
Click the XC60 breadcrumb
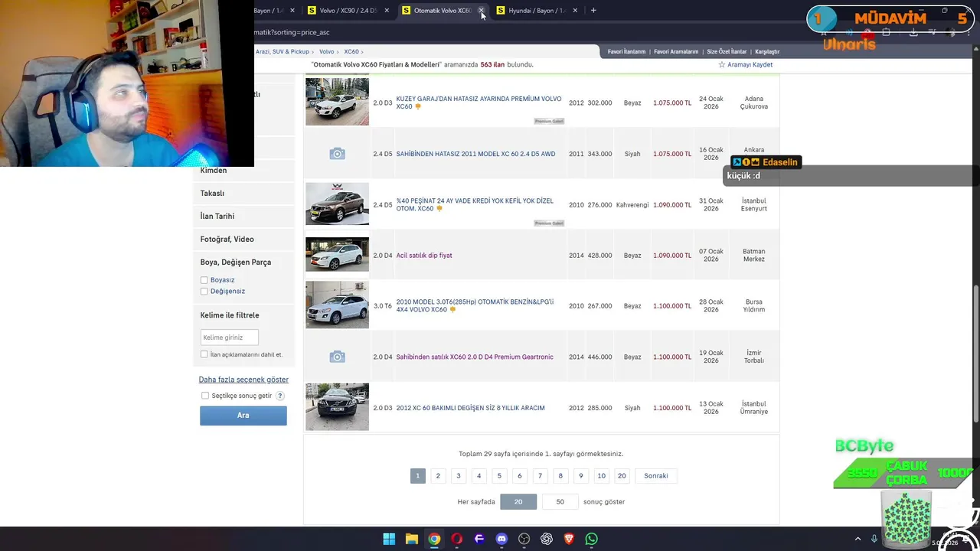pos(351,51)
